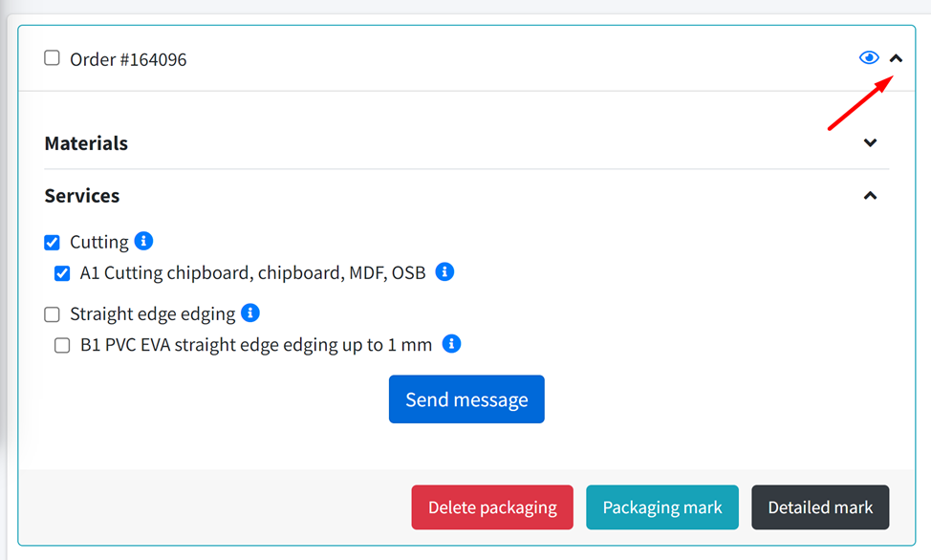Expand the Materials section chevron
This screenshot has height=560, width=931.
coord(870,143)
